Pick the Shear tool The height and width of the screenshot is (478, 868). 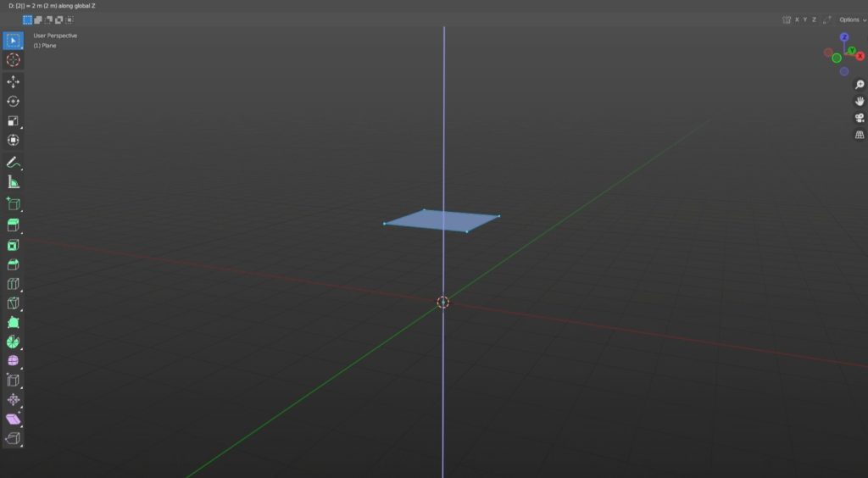pyautogui.click(x=13, y=420)
